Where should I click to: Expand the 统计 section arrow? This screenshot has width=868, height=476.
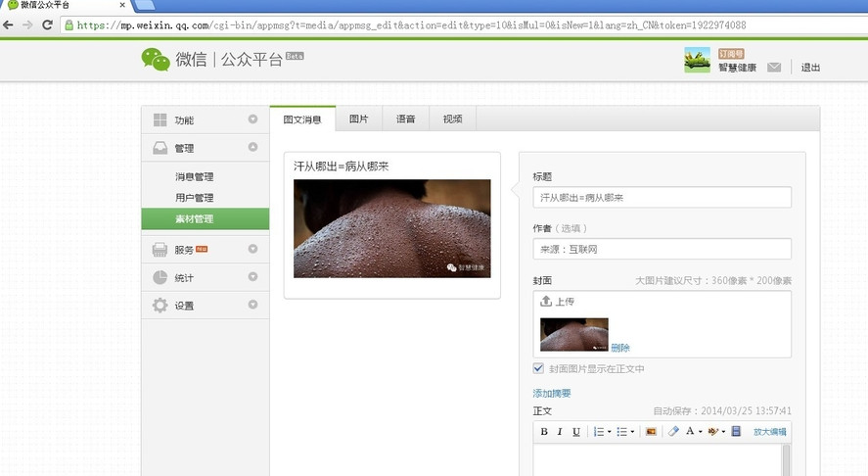[253, 276]
